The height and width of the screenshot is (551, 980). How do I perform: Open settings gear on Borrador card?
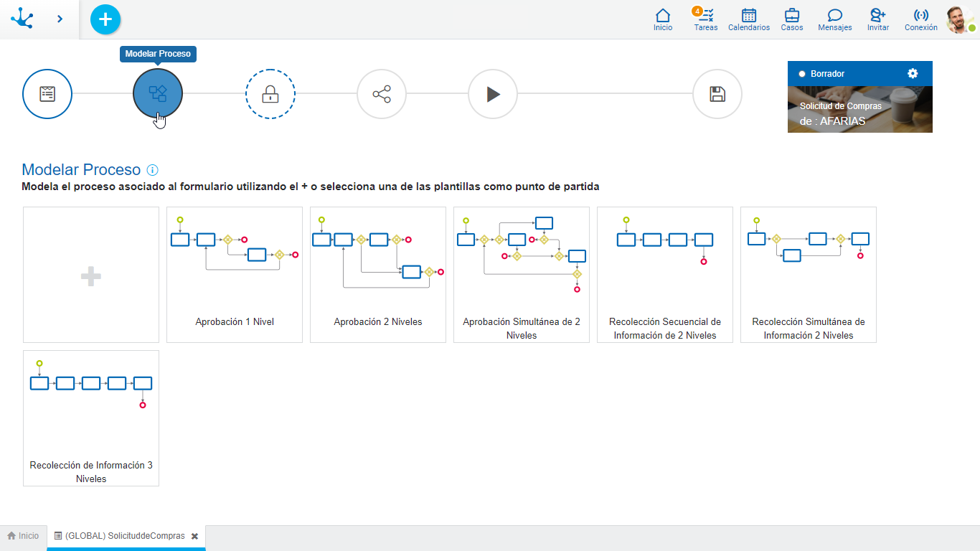[x=913, y=73]
